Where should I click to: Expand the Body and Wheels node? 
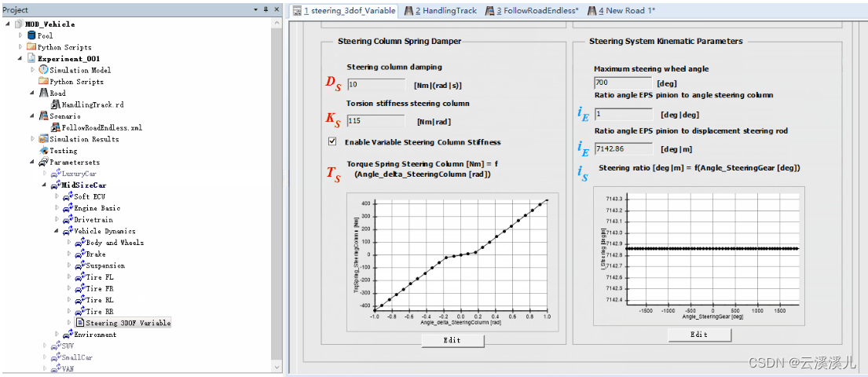pos(69,243)
